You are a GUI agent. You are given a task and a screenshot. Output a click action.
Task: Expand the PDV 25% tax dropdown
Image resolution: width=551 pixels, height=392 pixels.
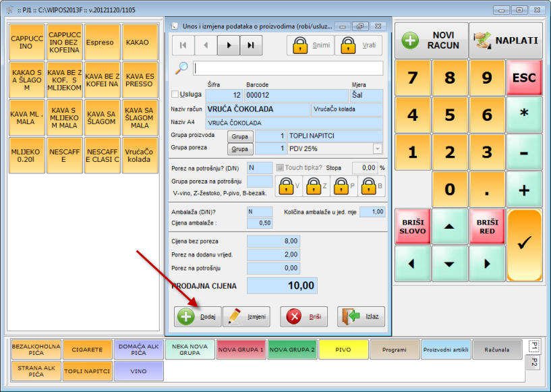tap(377, 148)
